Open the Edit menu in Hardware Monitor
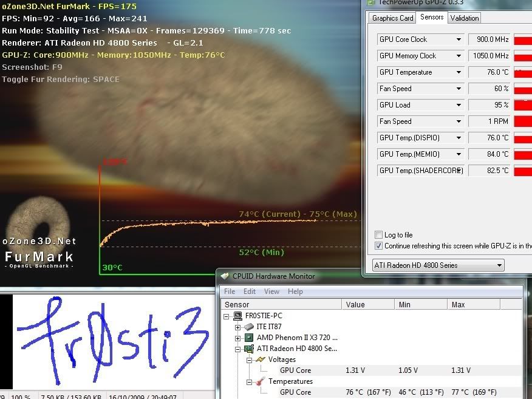The image size is (532, 399). tap(250, 291)
